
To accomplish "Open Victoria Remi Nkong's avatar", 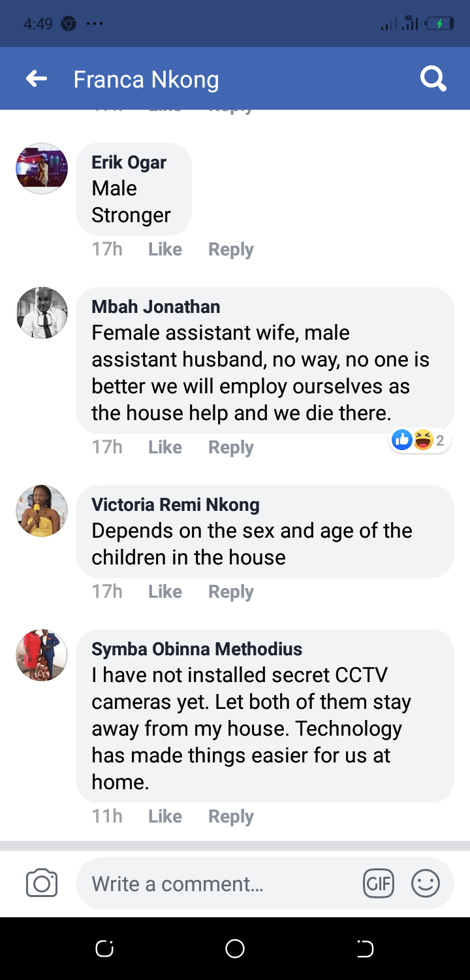I will [x=42, y=511].
